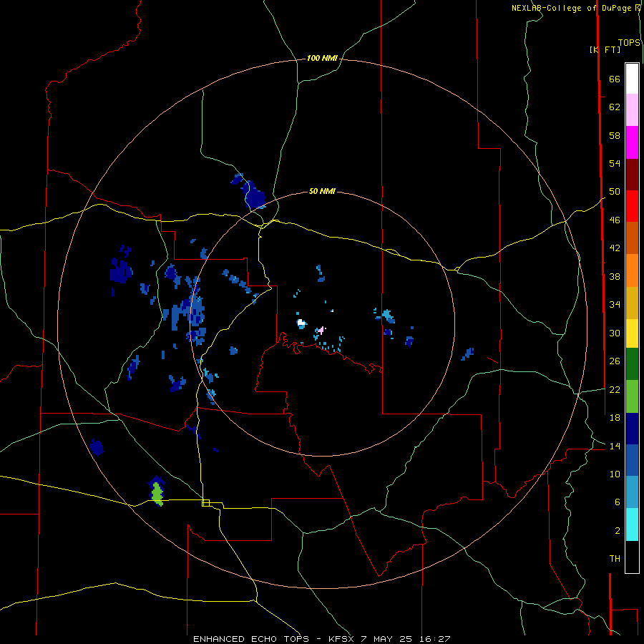Screen dimensions: 644x644
Task: Click the "10" legend value
Action: pyautogui.click(x=615, y=474)
